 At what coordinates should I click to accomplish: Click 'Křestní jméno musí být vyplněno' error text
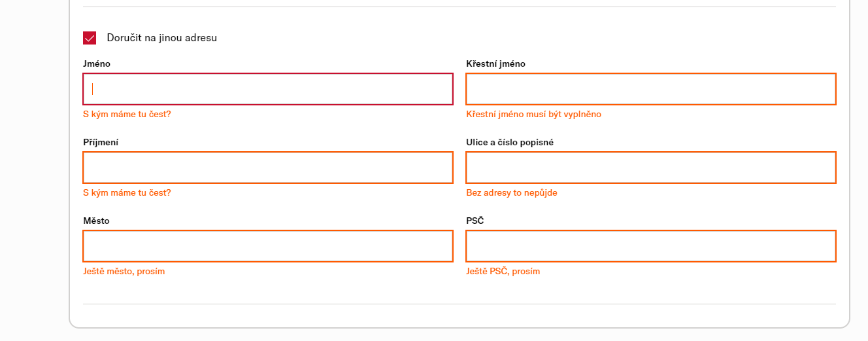click(533, 114)
